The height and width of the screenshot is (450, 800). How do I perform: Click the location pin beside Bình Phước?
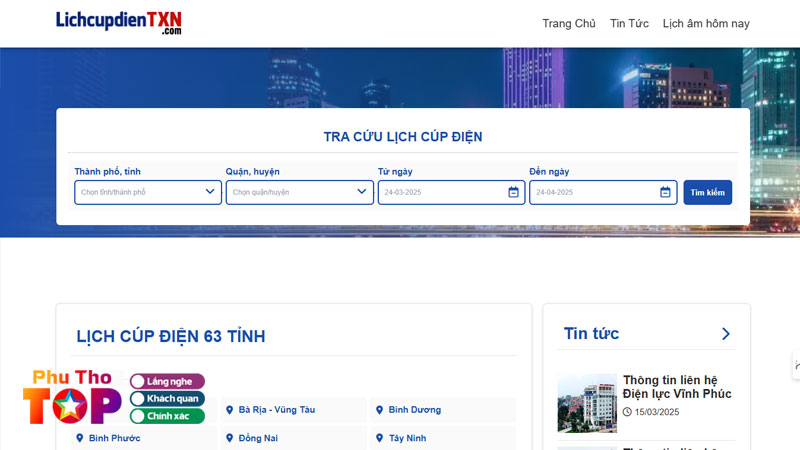click(x=80, y=438)
